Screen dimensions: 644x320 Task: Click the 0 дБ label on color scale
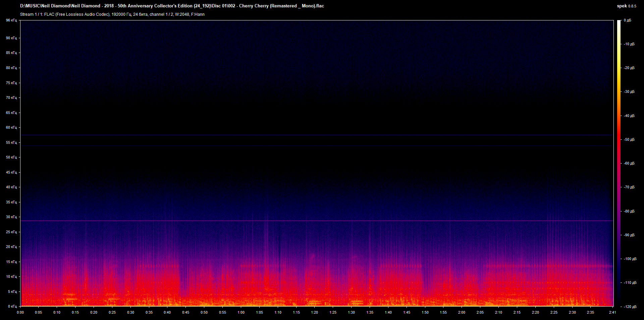[x=627, y=20]
